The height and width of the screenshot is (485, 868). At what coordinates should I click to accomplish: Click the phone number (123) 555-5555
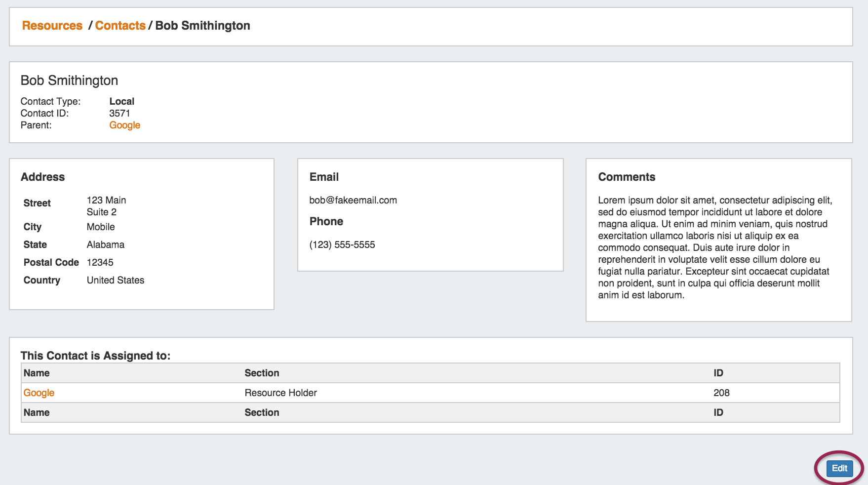[x=342, y=245]
